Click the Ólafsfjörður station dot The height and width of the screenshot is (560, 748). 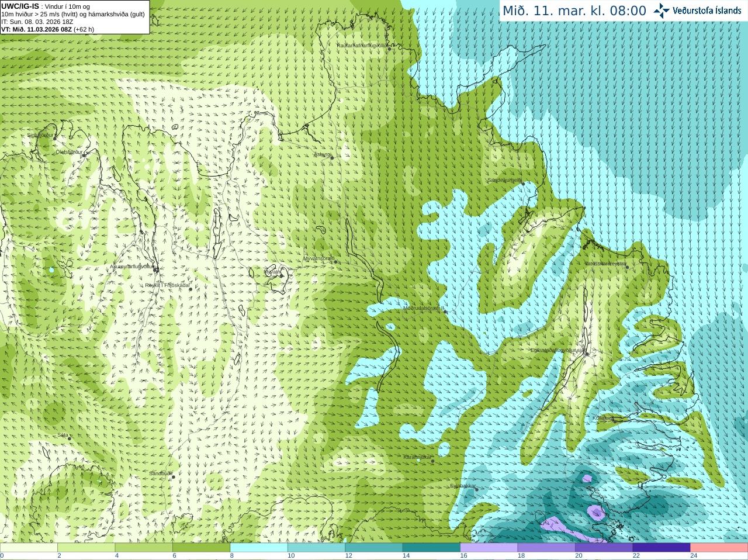(84, 155)
